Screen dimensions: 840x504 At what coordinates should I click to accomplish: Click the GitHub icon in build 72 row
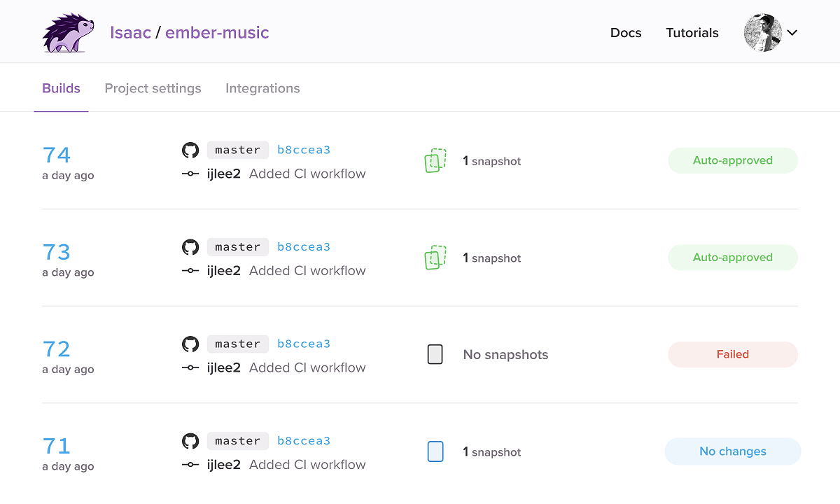point(190,344)
